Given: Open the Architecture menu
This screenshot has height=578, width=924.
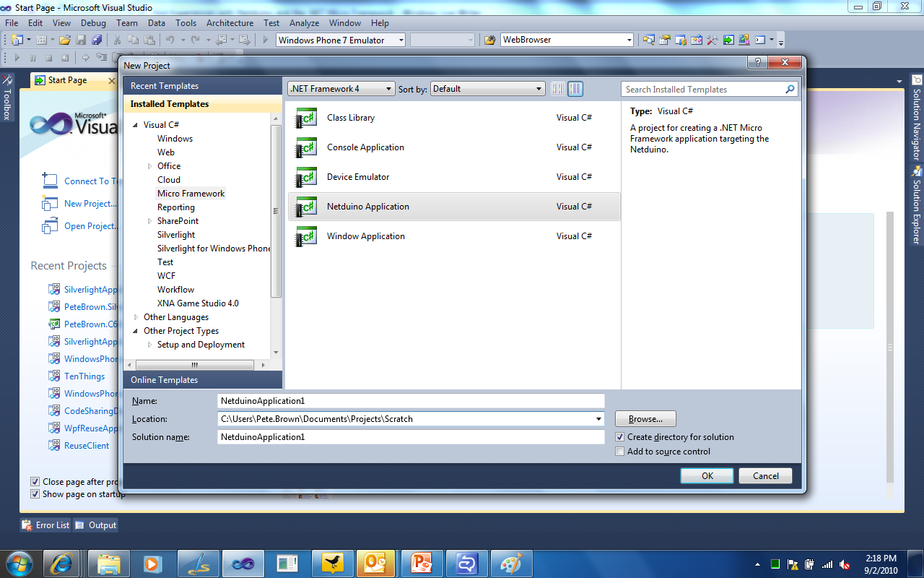Looking at the screenshot, I should [x=230, y=23].
